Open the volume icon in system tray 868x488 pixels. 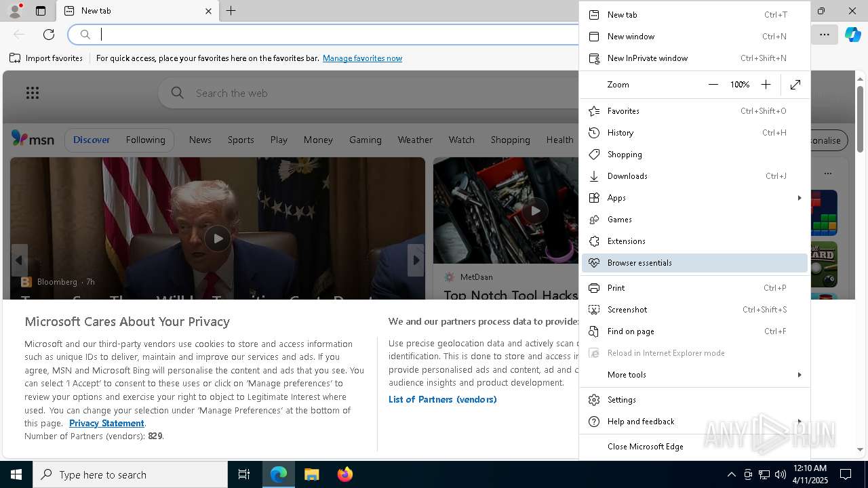[780, 474]
